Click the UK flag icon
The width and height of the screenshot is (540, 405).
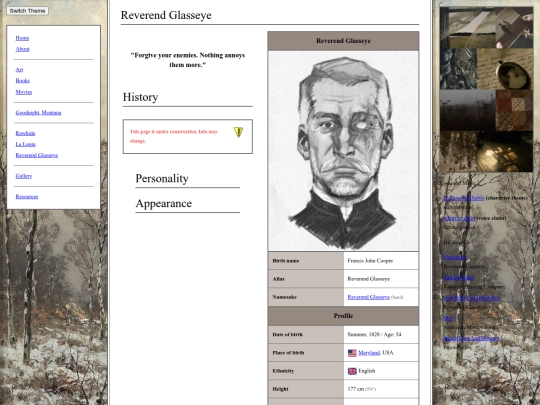352,371
